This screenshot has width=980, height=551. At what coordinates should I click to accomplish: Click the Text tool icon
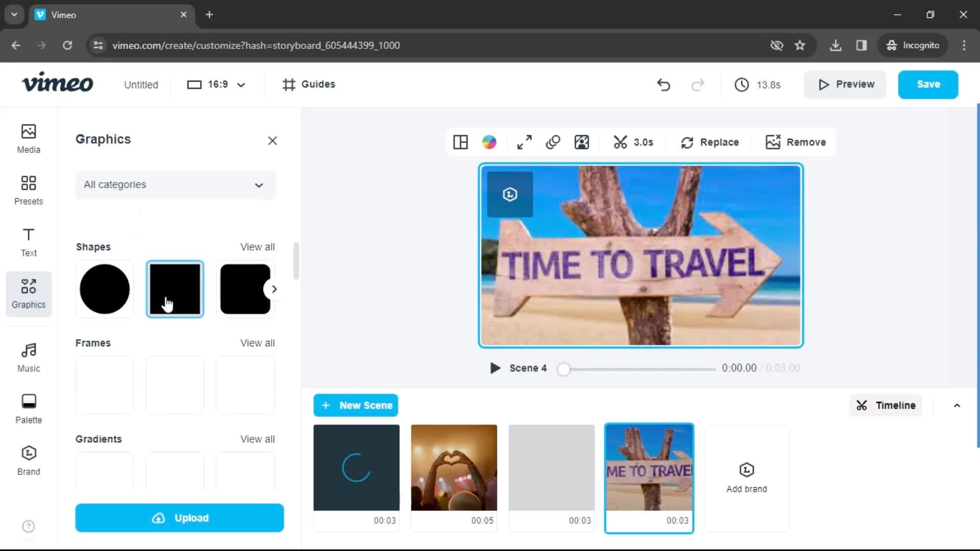(28, 241)
